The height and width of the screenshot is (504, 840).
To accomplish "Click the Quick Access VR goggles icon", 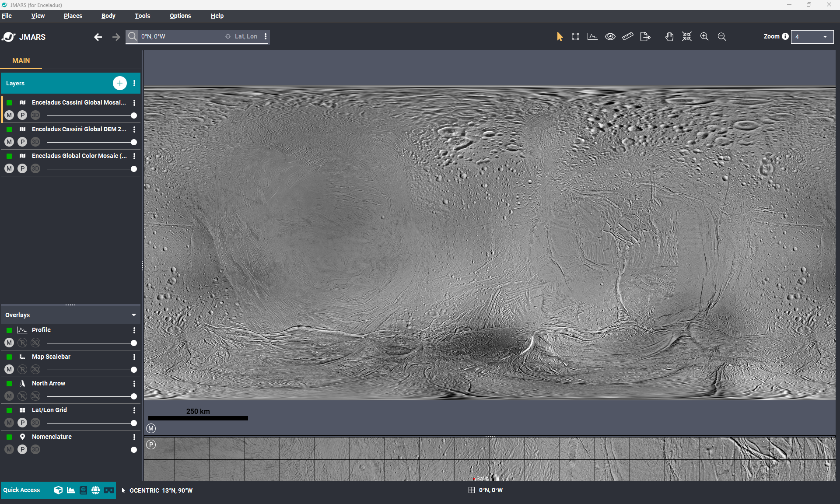I will [x=108, y=490].
